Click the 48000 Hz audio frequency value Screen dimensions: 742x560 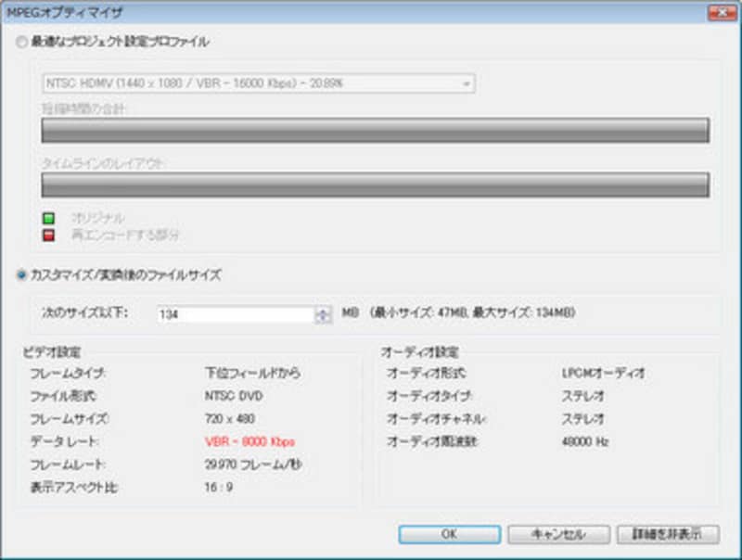point(584,441)
